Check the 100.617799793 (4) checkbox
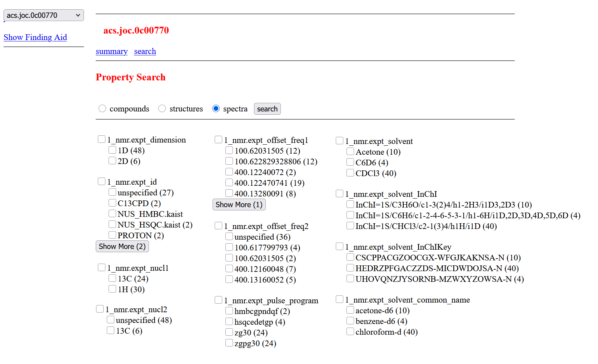Viewport: 598px width, 364px height. (x=229, y=247)
